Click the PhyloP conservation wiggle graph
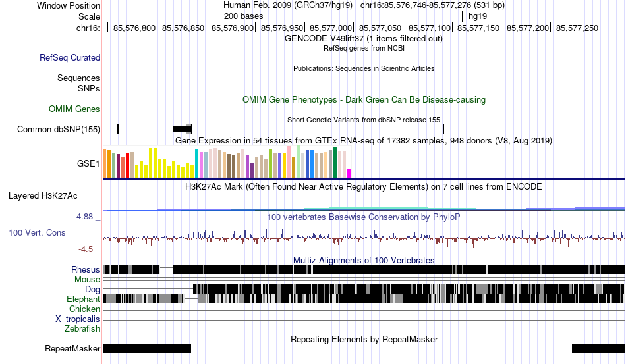Viewport: 626px width, 364px height. pos(364,237)
